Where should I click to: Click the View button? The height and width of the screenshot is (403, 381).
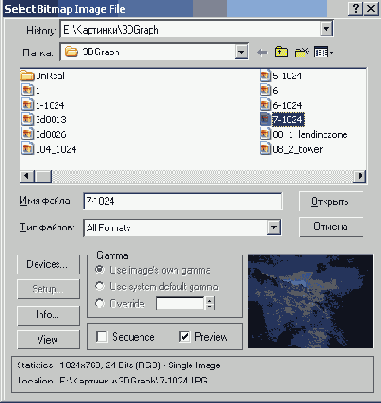48,340
